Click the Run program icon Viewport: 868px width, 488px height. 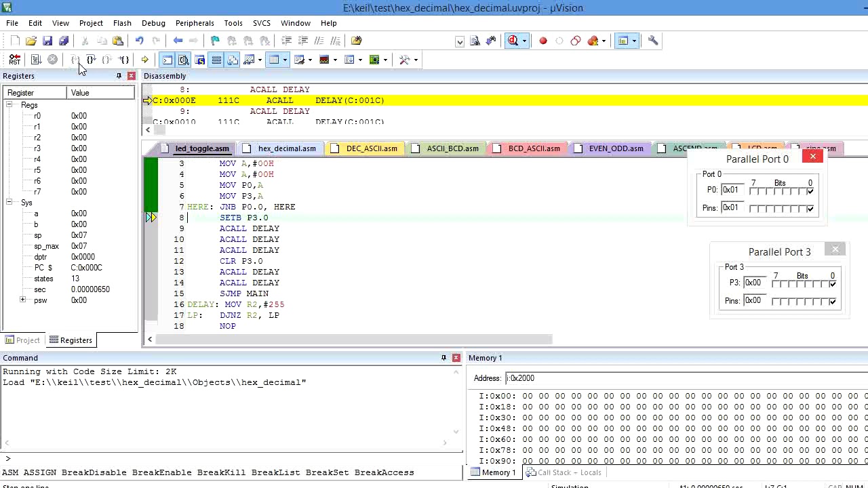[36, 60]
